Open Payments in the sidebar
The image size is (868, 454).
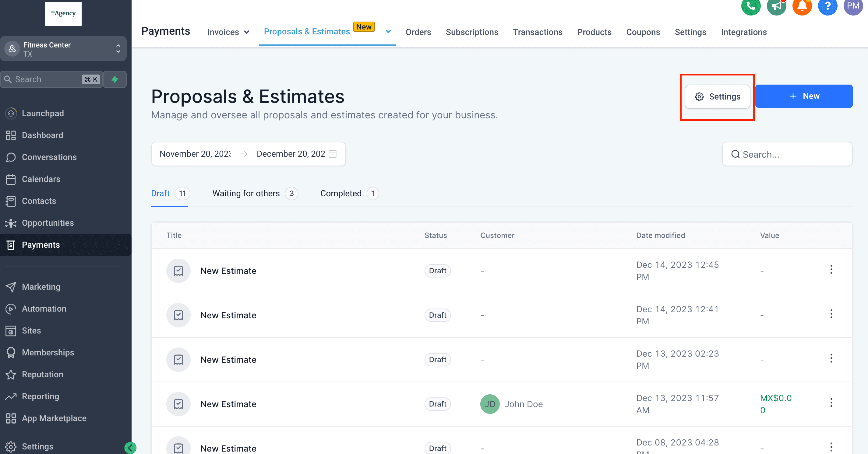(66, 245)
